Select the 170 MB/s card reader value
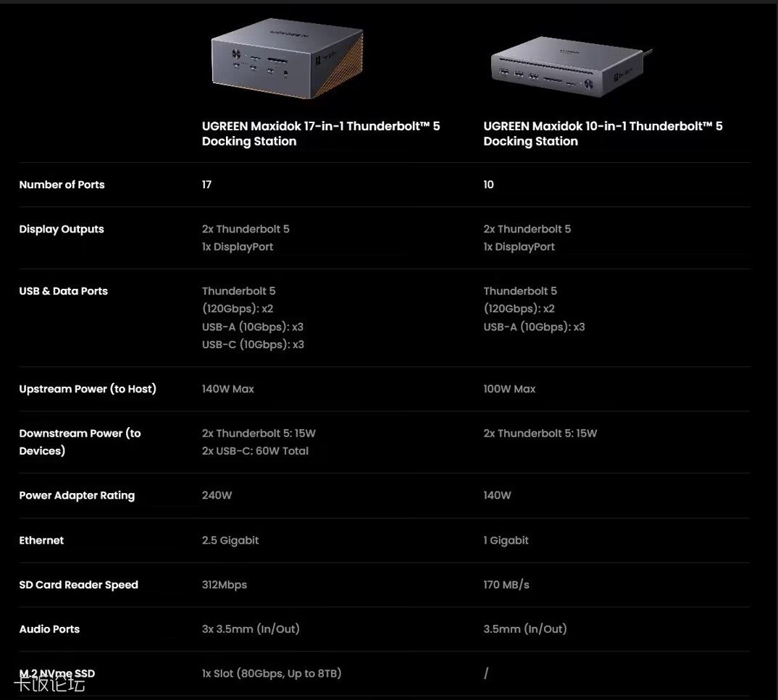The width and height of the screenshot is (778, 700). pyautogui.click(x=506, y=585)
